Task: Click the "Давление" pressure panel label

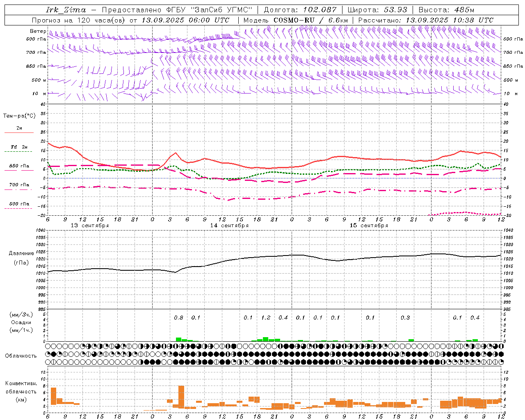Action: point(21,253)
